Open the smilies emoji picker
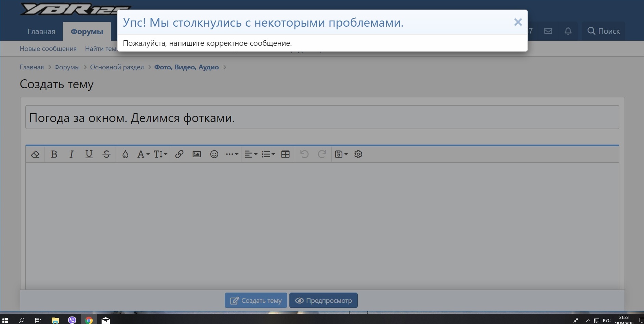This screenshot has width=644, height=324. (214, 154)
